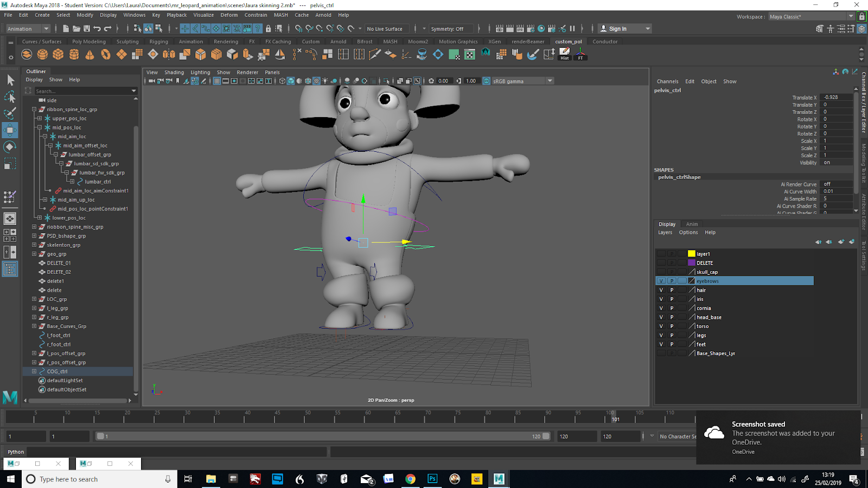Viewport: 868px width, 488px height.
Task: Toggle visibility V of iris layer
Action: pos(661,299)
